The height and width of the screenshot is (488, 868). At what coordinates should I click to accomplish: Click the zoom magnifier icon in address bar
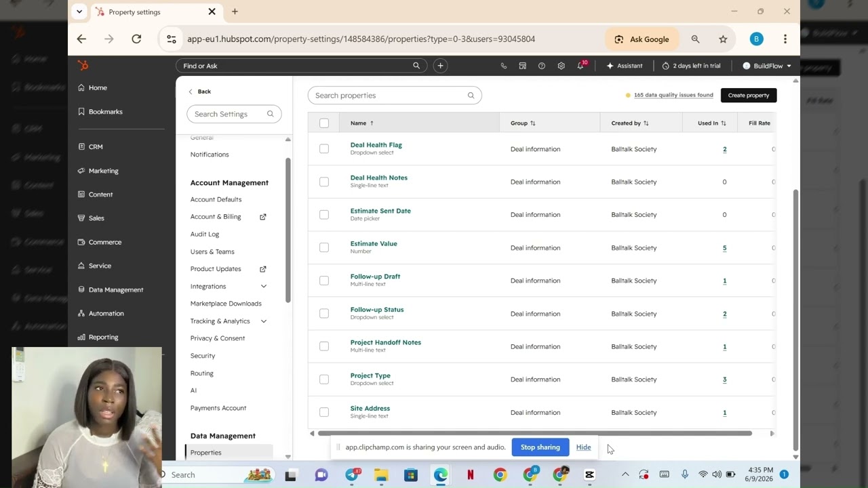(695, 39)
